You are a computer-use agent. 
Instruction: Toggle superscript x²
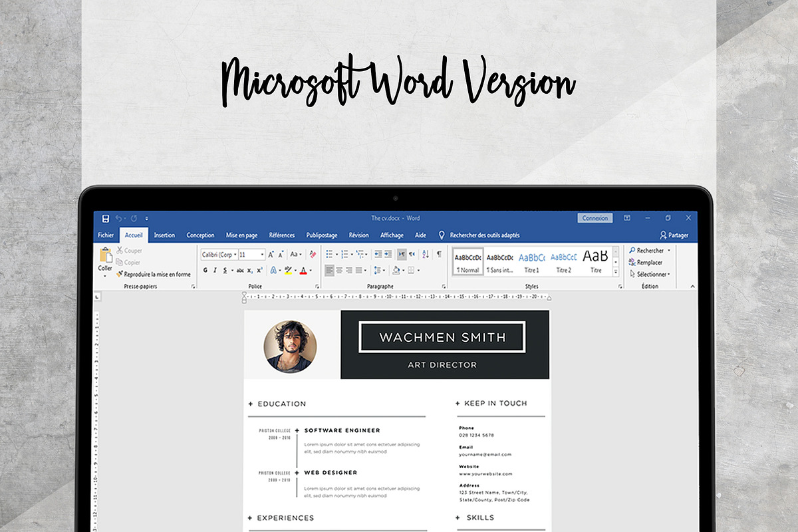pyautogui.click(x=259, y=271)
